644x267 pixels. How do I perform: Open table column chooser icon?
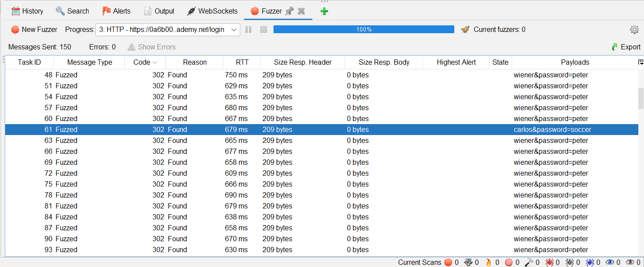coord(641,62)
